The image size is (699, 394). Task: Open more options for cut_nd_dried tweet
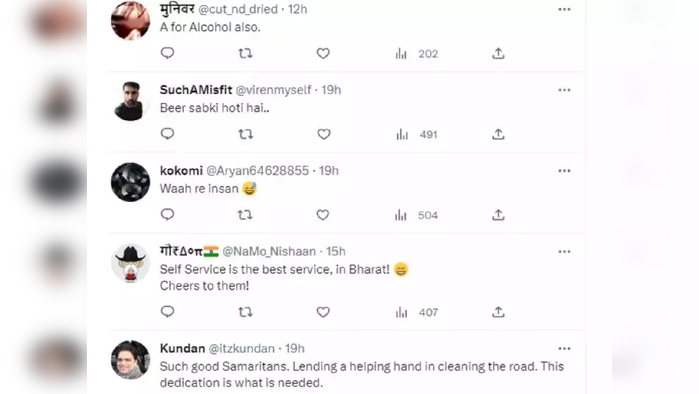[564, 9]
